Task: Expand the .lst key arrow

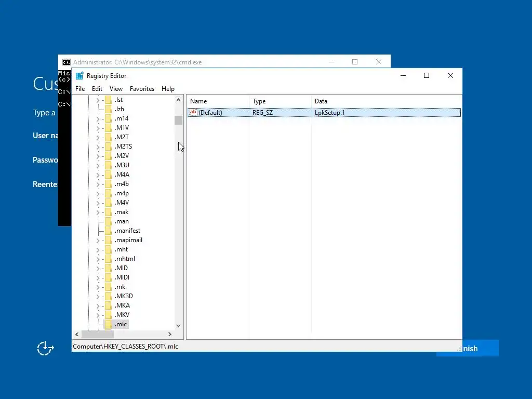Action: pyautogui.click(x=98, y=100)
